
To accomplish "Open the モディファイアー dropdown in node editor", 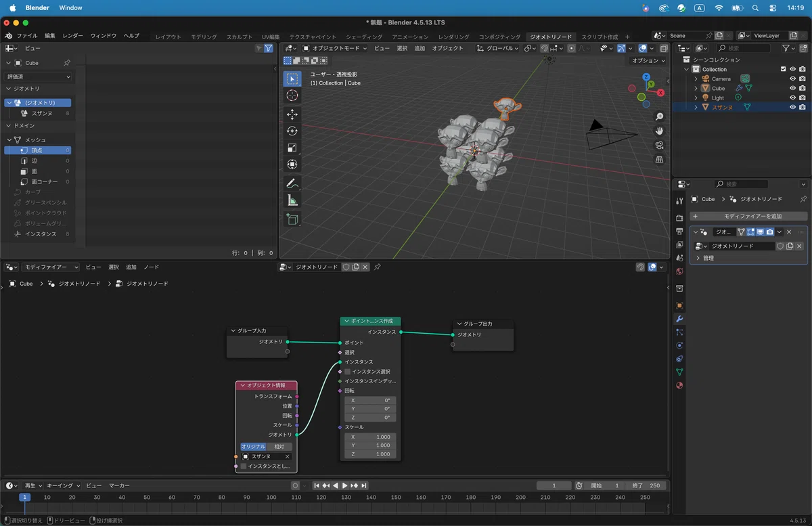I will click(x=51, y=267).
